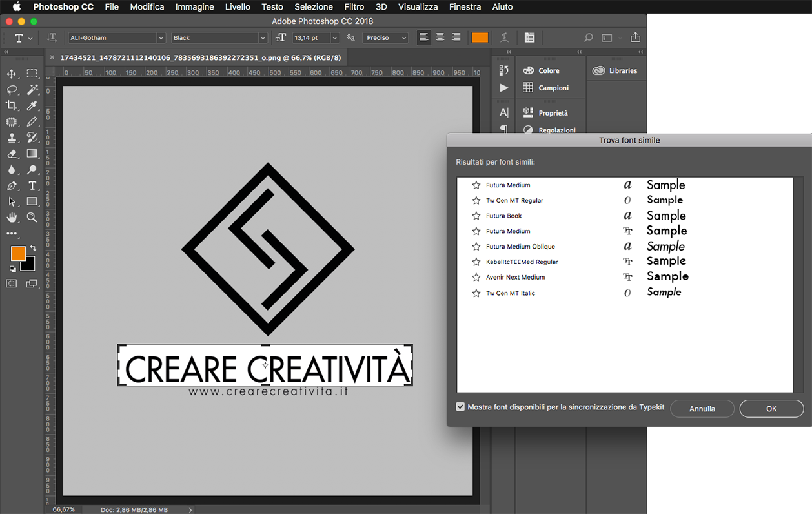Collapse the Libraries panel with double-arrow

640,52
